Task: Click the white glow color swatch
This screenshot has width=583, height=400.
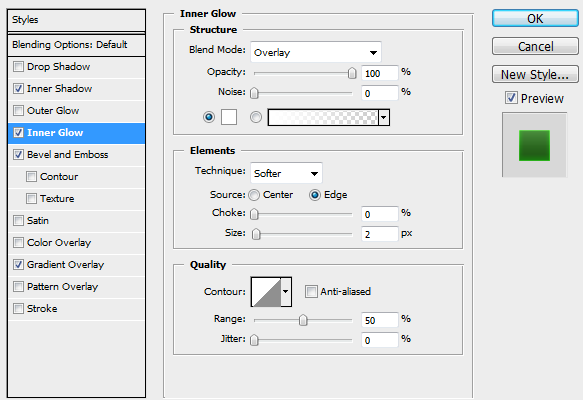Action: 229,117
